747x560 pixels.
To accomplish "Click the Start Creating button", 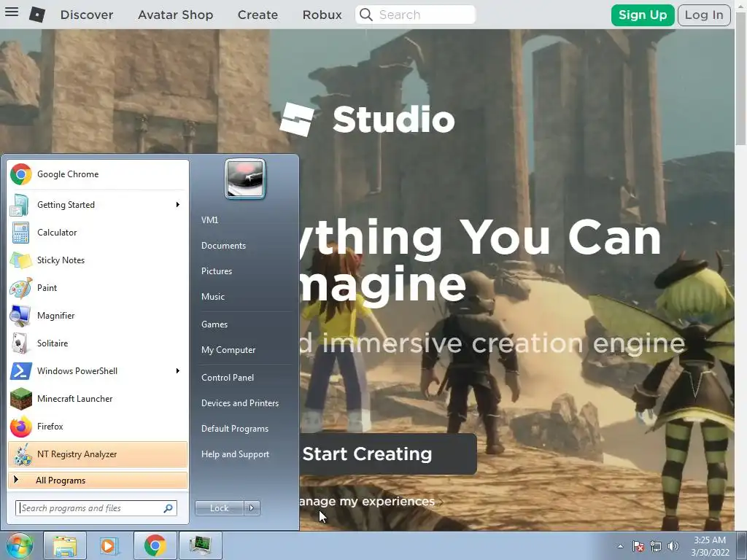I will click(387, 454).
